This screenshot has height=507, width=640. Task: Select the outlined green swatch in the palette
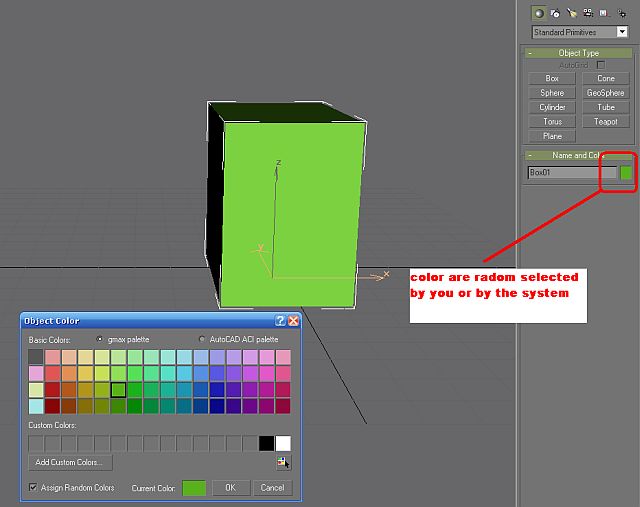118,389
